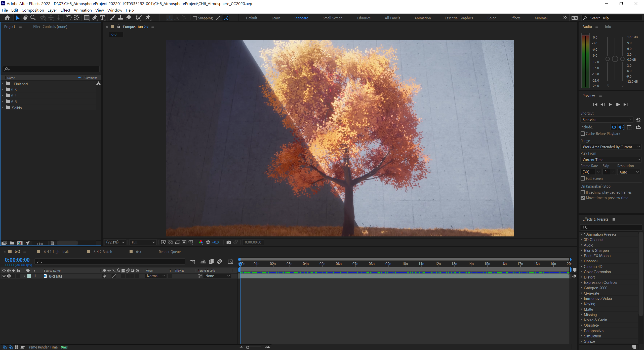Tick Cache Before Playback checkbox
Image resolution: width=644 pixels, height=350 pixels.
pyautogui.click(x=583, y=134)
